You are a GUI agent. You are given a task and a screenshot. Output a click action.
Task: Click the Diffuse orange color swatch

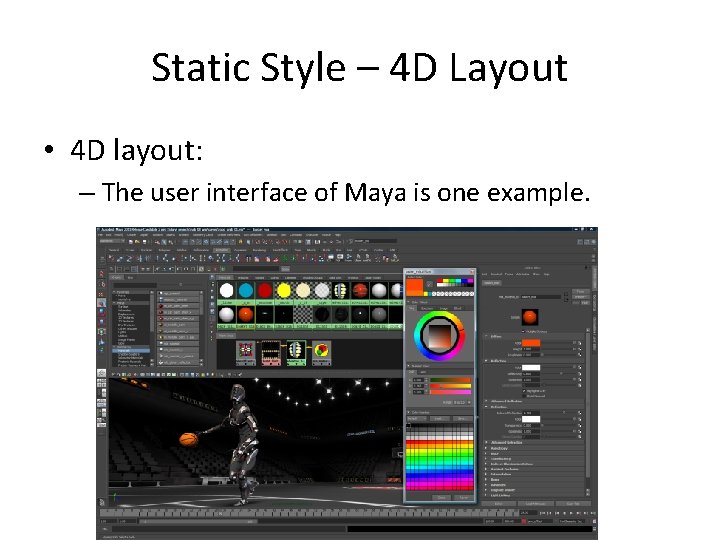click(531, 343)
